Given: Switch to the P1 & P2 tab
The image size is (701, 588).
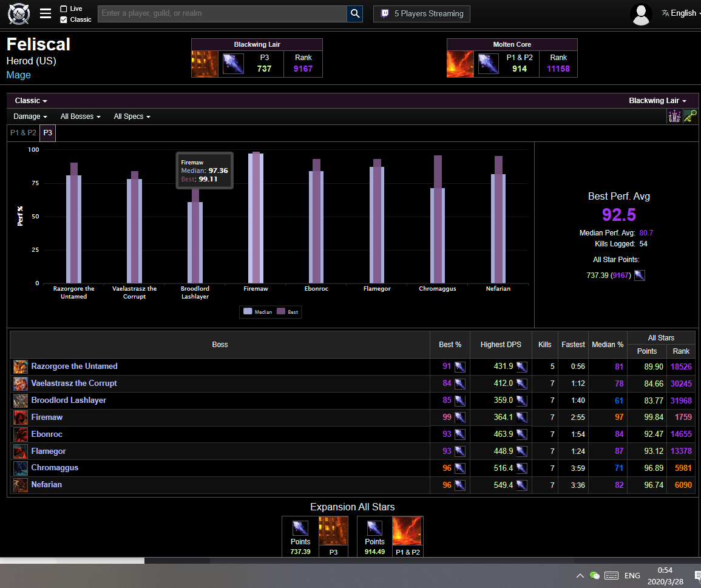Looking at the screenshot, I should 23,133.
